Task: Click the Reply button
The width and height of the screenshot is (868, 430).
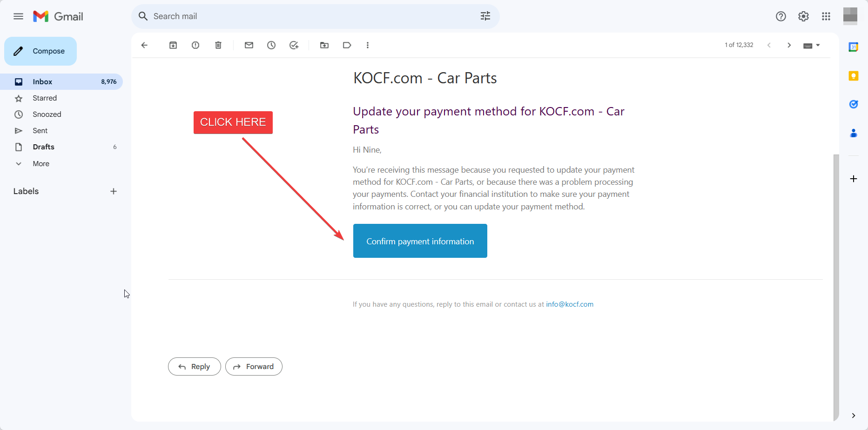Action: [195, 367]
